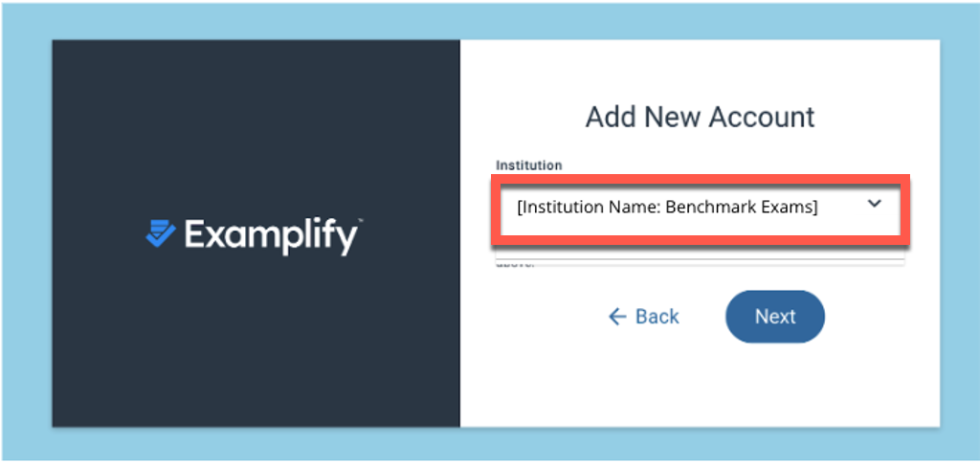Click the Examplify wordmark text
The height and width of the screenshot is (463, 980).
pyautogui.click(x=270, y=236)
